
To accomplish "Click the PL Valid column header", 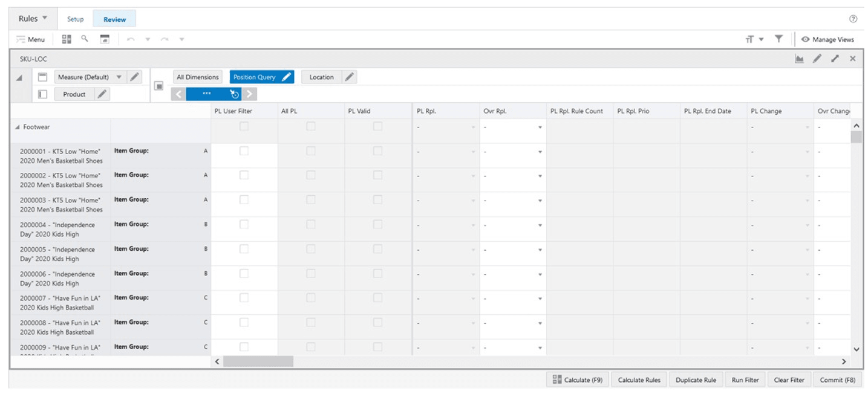I will (x=378, y=111).
